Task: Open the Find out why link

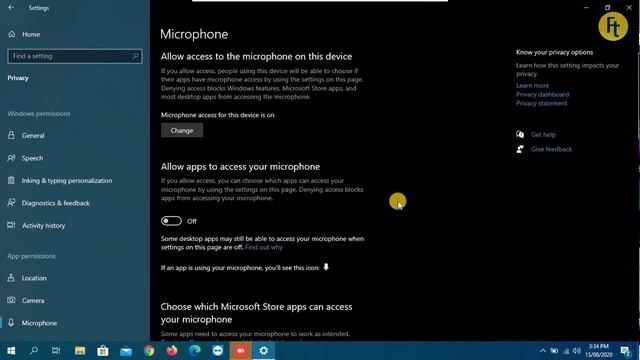Action: pos(264,247)
